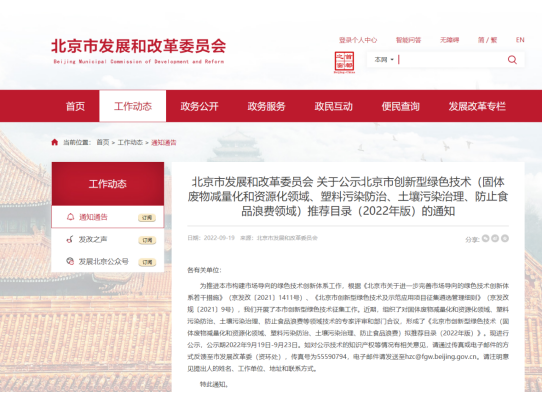Image resolution: width=542 pixels, height=393 pixels.
Task: Click the bell icon beside 通知通告
Action: click(70, 217)
